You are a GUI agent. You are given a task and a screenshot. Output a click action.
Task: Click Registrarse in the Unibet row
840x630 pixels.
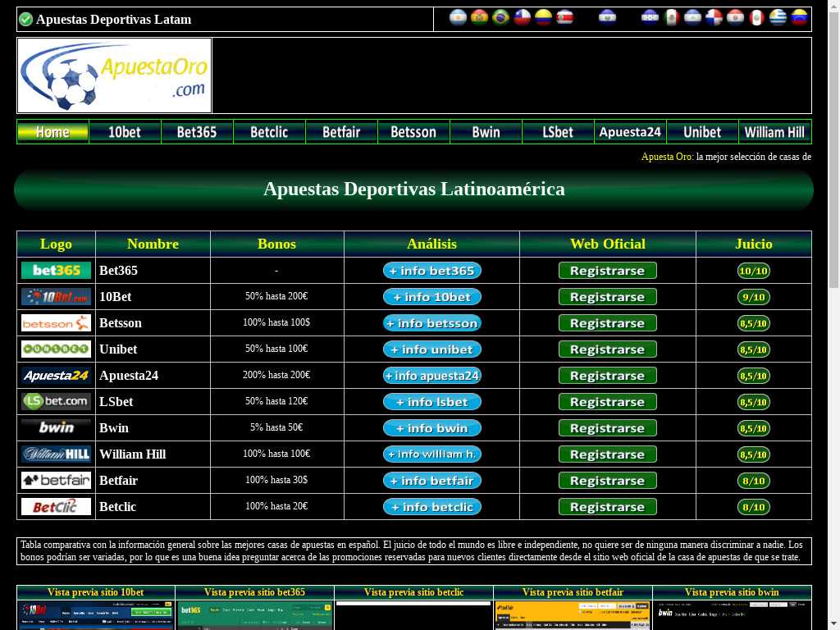(608, 349)
